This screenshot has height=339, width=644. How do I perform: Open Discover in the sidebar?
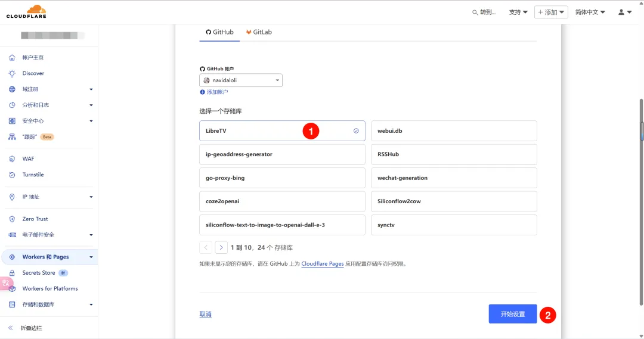(33, 73)
